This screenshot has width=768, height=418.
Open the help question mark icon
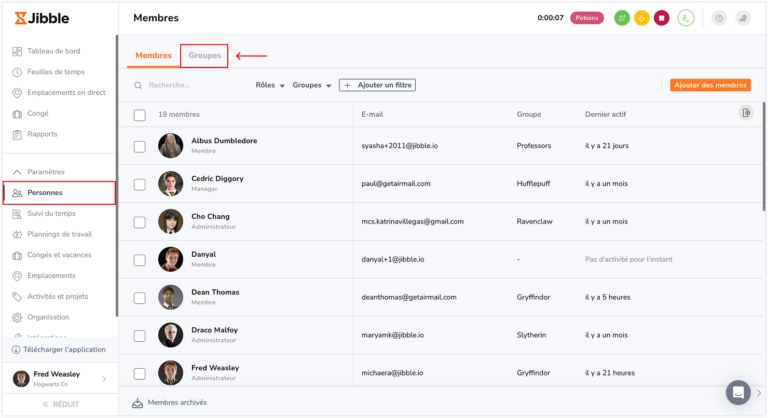pyautogui.click(x=719, y=18)
